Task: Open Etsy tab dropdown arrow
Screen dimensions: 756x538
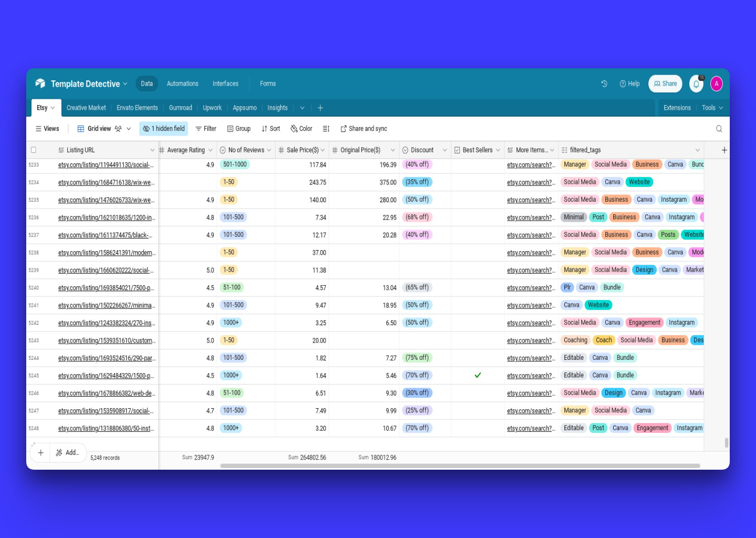Action: 52,108
